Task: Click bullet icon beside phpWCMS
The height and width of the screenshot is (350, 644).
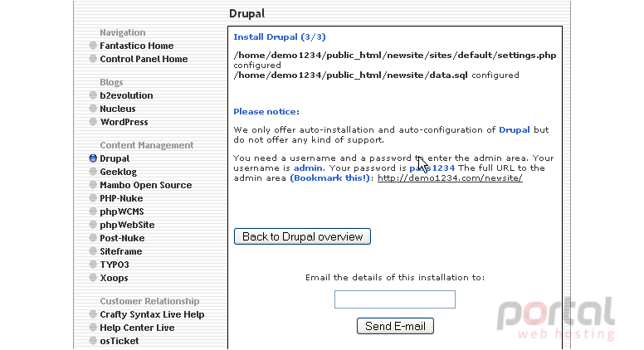Action: (x=93, y=211)
